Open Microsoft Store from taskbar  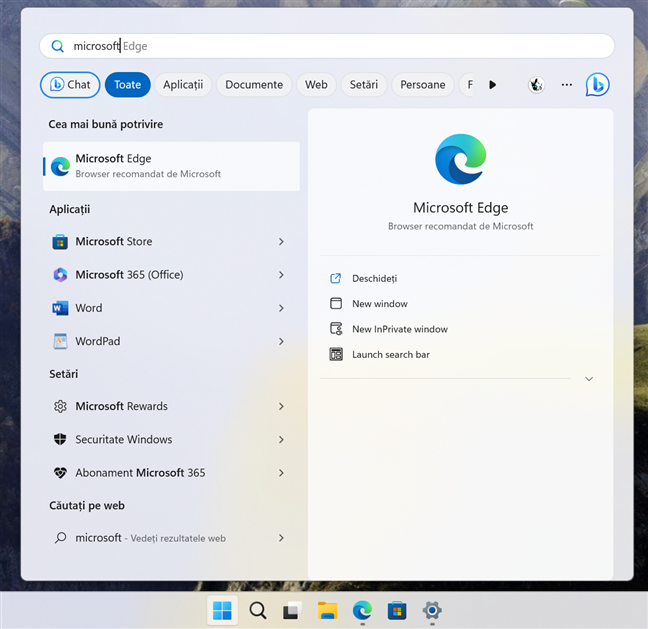397,610
